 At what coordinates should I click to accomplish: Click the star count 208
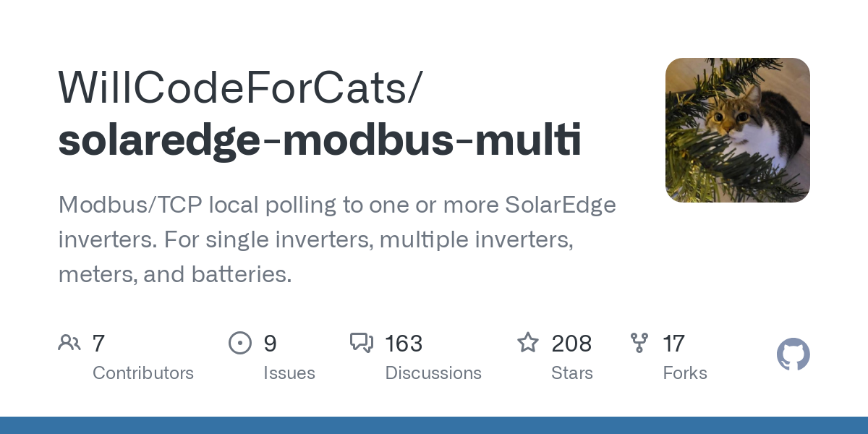coord(571,344)
